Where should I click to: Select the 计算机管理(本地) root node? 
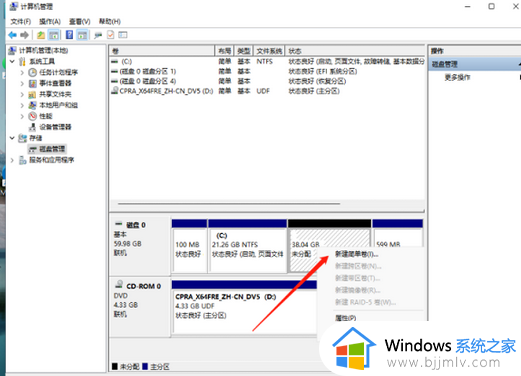43,50
